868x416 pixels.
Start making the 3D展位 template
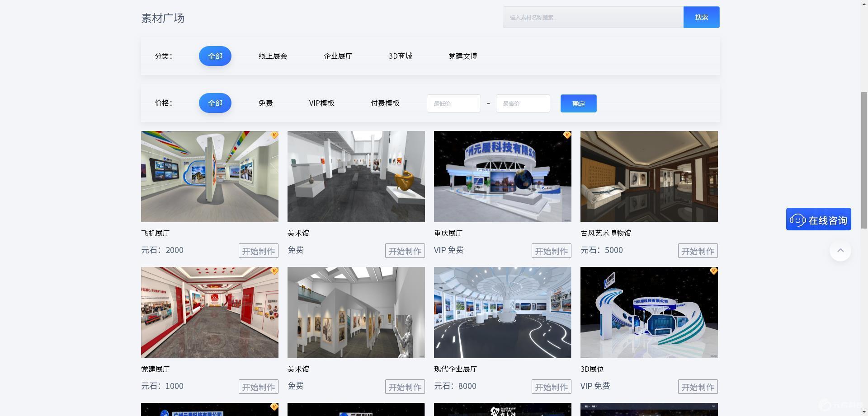698,387
